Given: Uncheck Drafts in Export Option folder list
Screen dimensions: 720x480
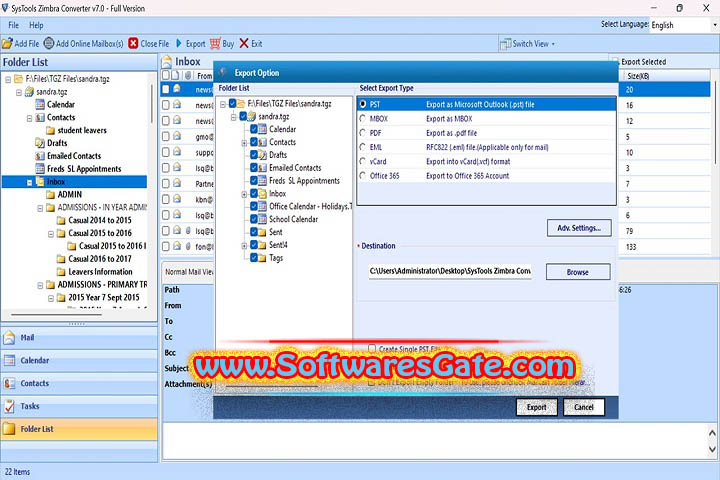Looking at the screenshot, I should tap(253, 155).
